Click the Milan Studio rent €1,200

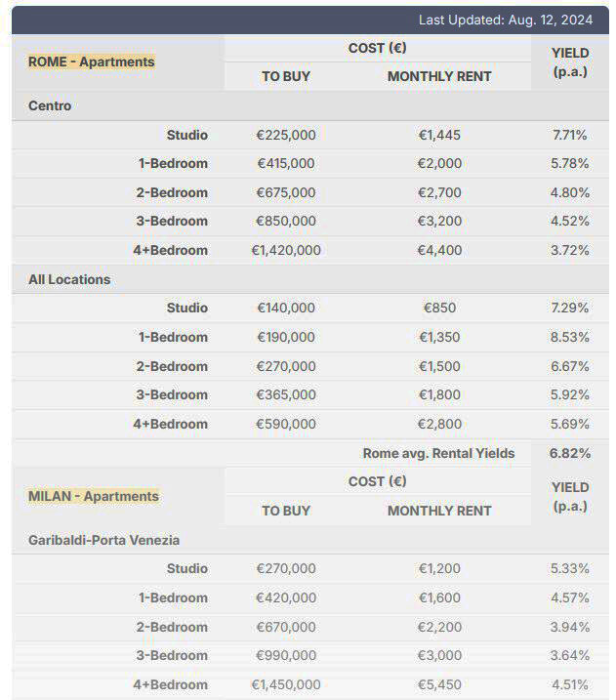(x=439, y=569)
